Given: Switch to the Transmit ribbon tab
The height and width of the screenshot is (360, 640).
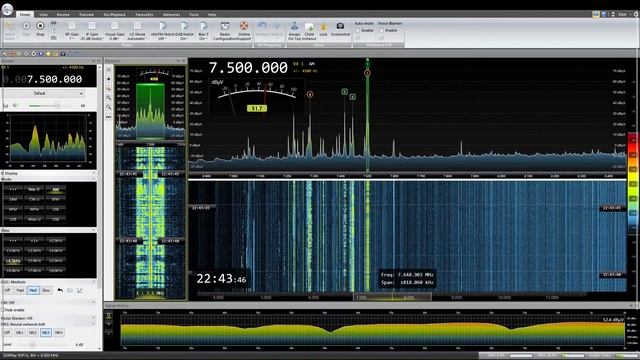Looking at the screenshot, I should [x=86, y=14].
